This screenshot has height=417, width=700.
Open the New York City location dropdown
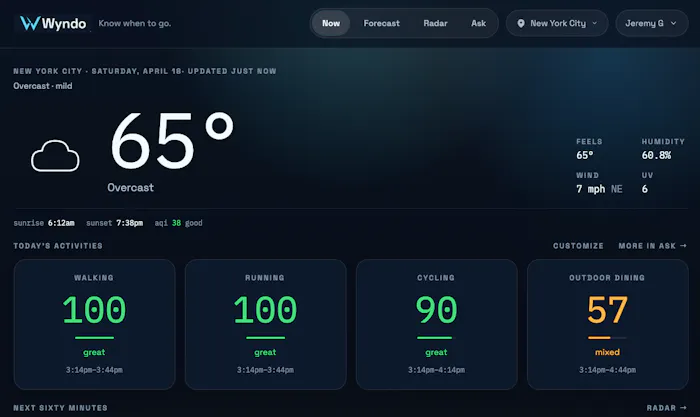(557, 23)
